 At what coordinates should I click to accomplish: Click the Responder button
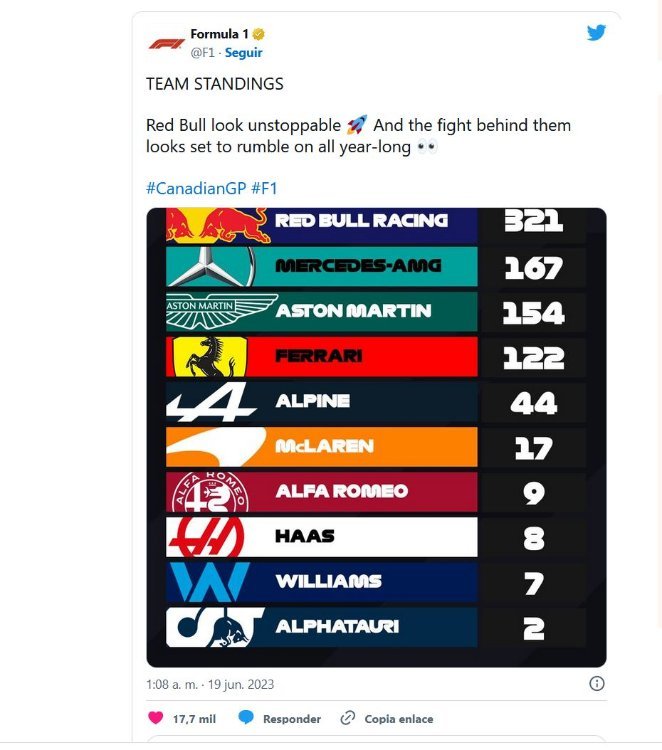pos(292,718)
